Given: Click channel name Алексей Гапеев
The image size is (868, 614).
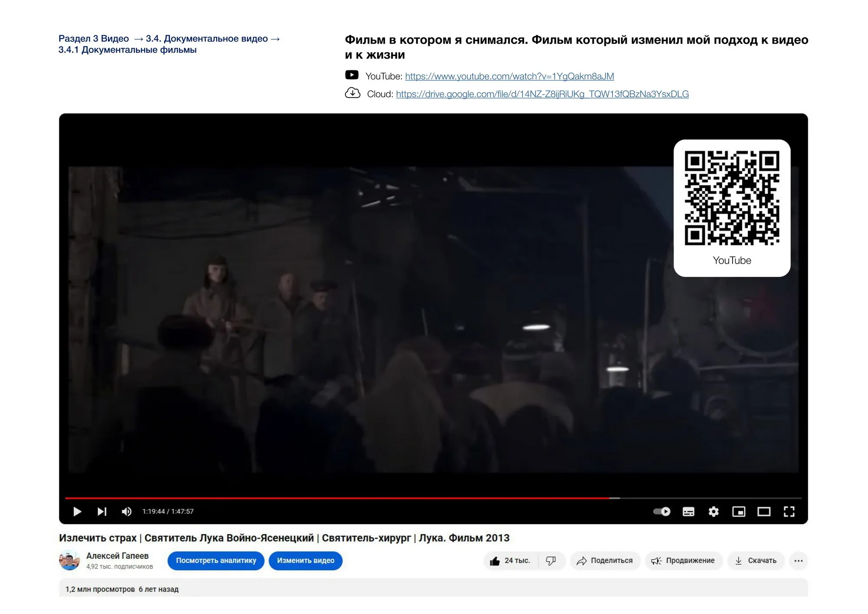Looking at the screenshot, I should (117, 556).
